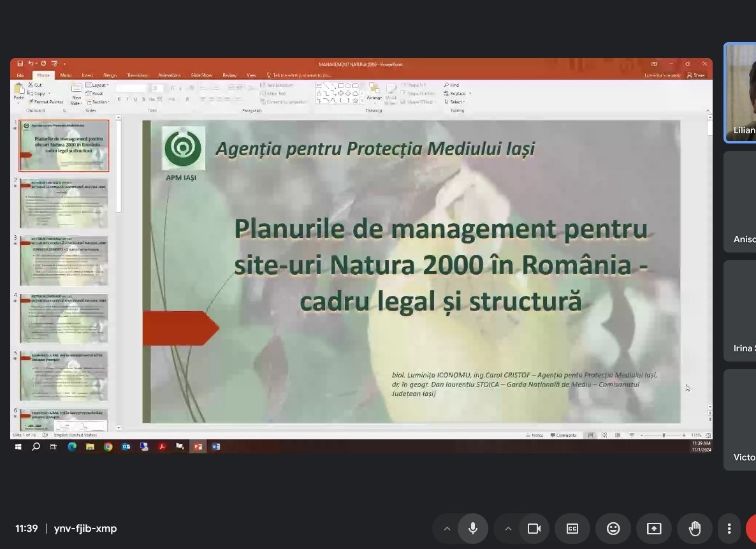Screen dimensions: 756x549
Task: Fit slide to current window
Action: [708, 435]
